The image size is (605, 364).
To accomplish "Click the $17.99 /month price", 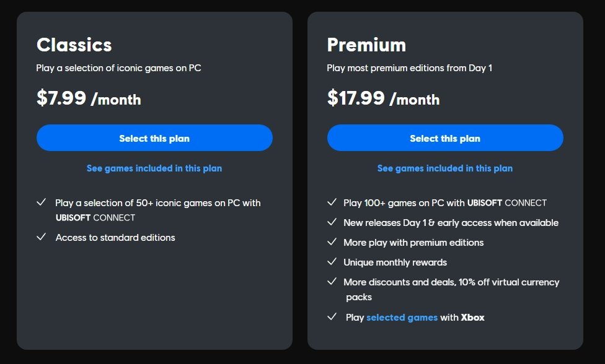I will (383, 98).
